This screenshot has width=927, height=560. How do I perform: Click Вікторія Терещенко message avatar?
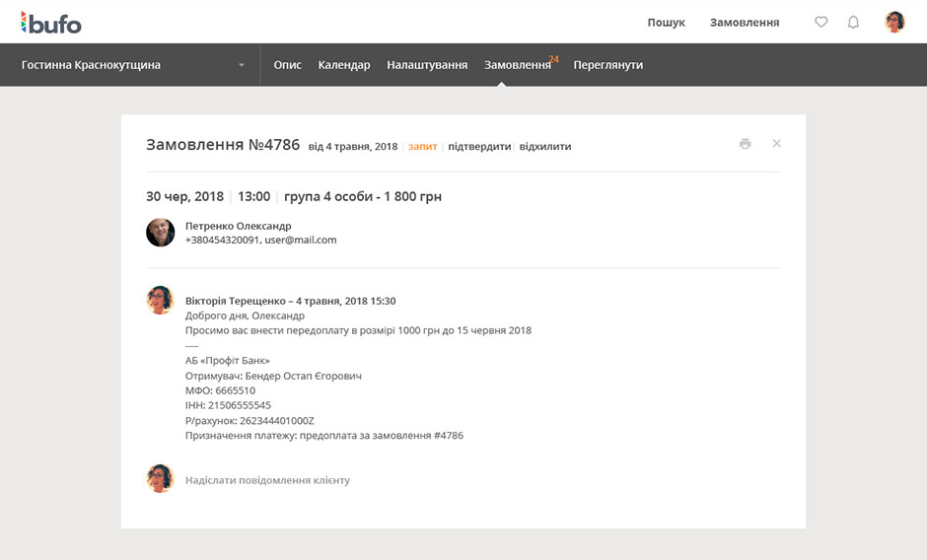(x=161, y=300)
